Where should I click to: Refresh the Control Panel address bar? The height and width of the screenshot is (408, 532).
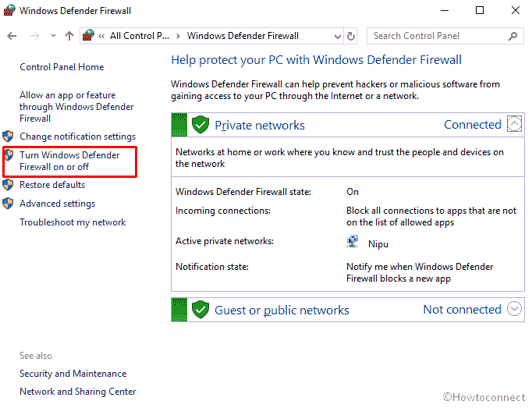[x=351, y=36]
